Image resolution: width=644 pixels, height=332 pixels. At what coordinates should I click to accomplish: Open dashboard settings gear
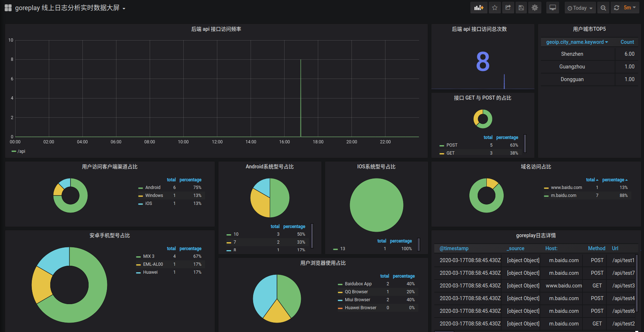(x=535, y=8)
